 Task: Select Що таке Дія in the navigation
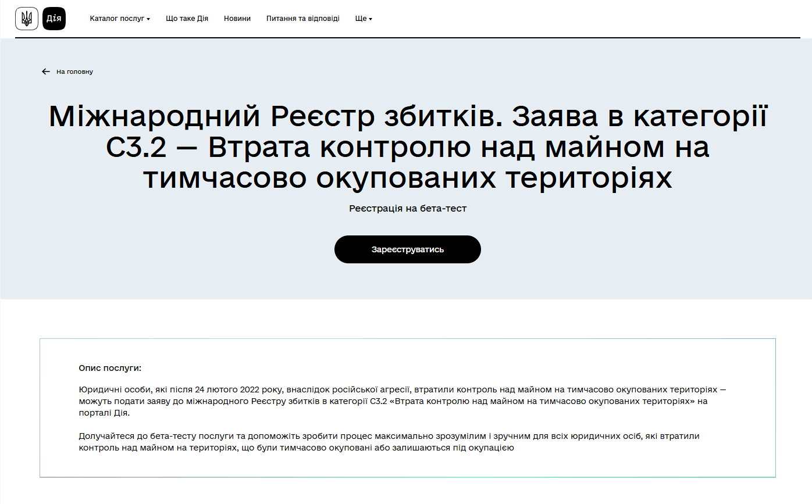(187, 18)
